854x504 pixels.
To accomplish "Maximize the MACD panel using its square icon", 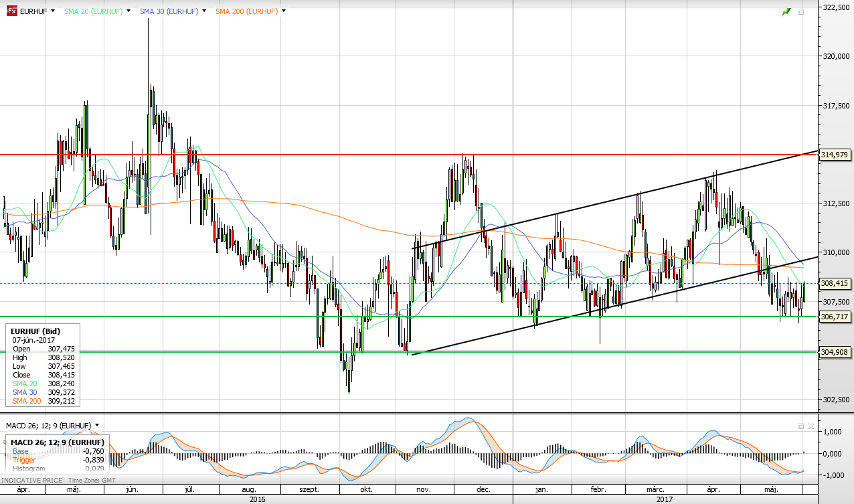I will click(x=800, y=426).
